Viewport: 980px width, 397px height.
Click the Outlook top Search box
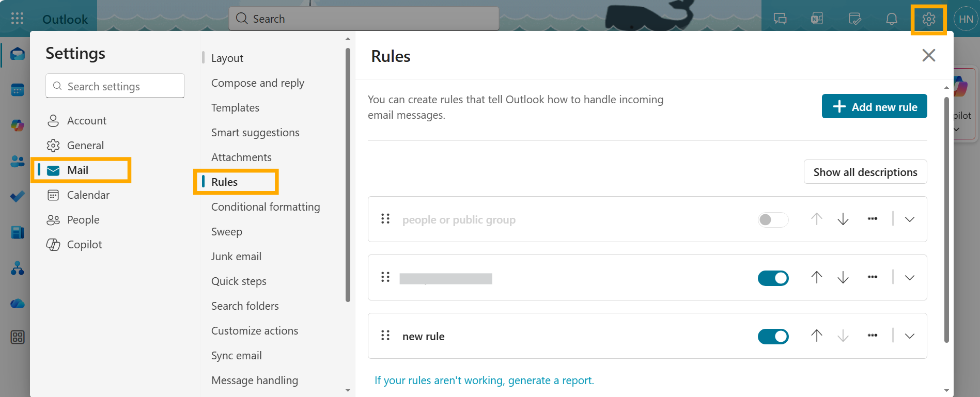(x=364, y=19)
